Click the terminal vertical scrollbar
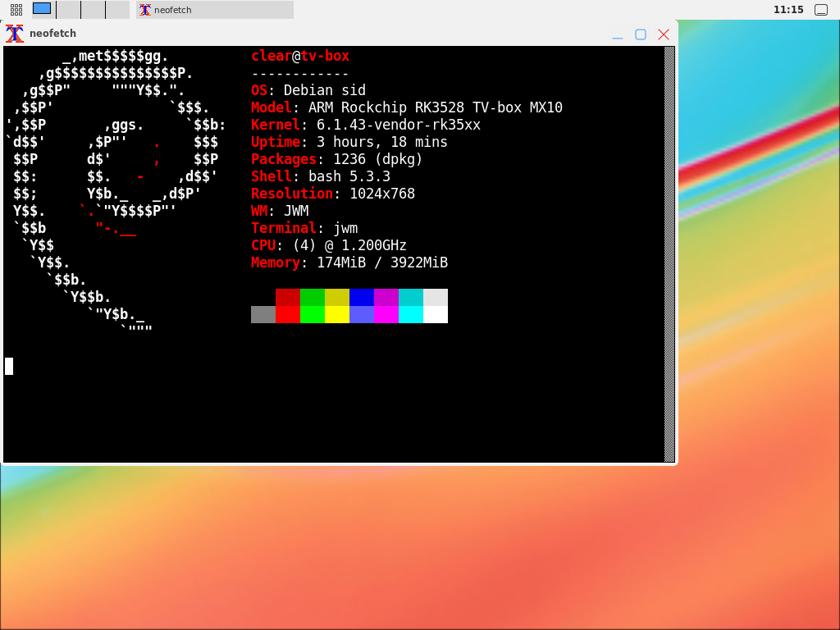 pyautogui.click(x=669, y=254)
